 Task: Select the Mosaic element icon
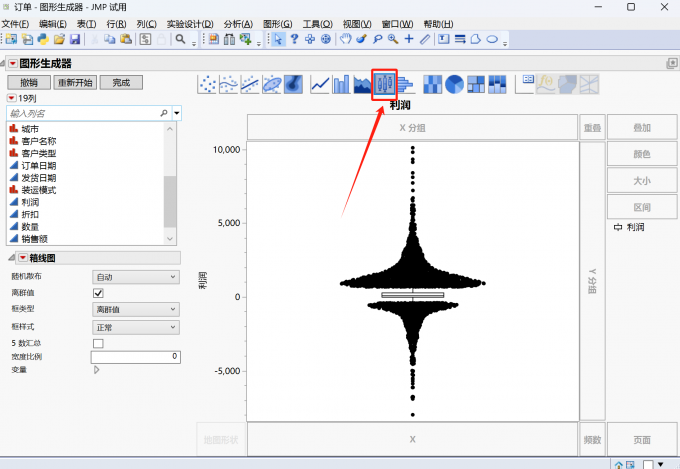point(497,84)
